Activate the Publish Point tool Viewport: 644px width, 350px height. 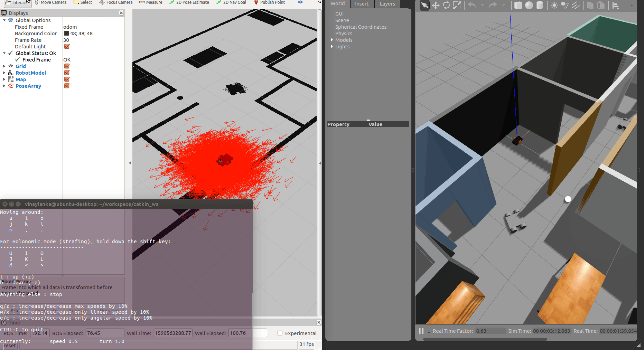coord(270,2)
